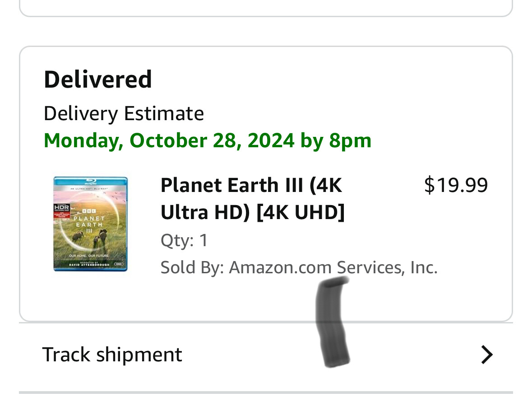532x402 pixels.
Task: Tap the Track shipment label
Action: tap(112, 355)
